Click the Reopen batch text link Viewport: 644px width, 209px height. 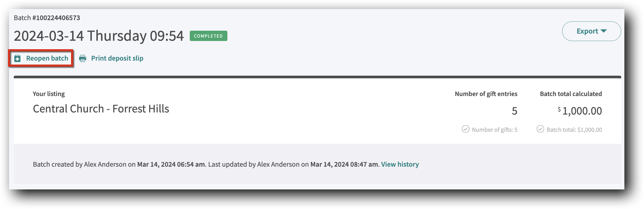(x=47, y=58)
